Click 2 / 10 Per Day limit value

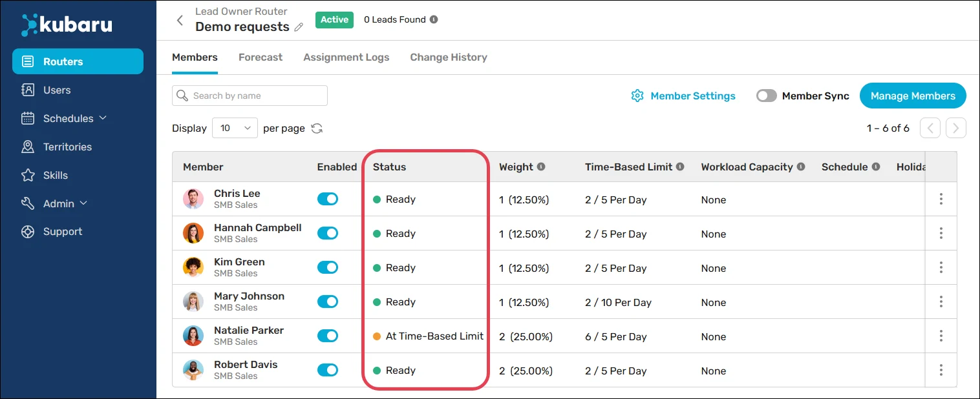tap(618, 302)
